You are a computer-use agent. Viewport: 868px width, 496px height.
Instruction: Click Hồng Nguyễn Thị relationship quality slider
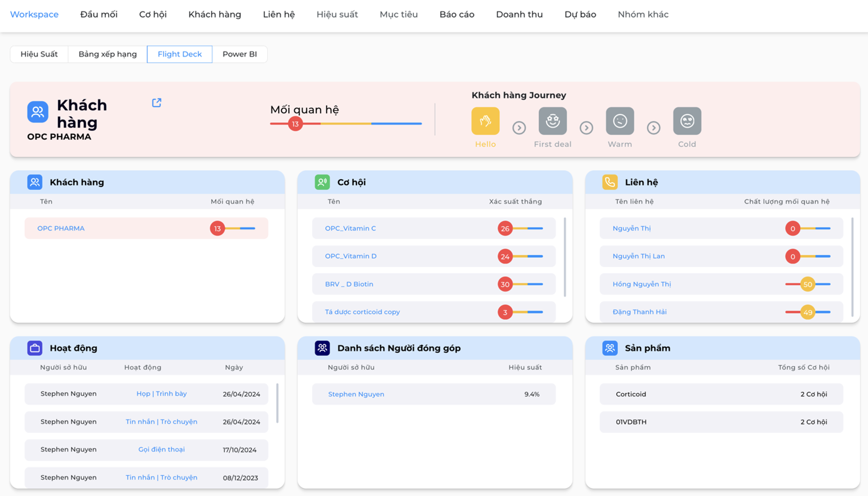click(808, 284)
